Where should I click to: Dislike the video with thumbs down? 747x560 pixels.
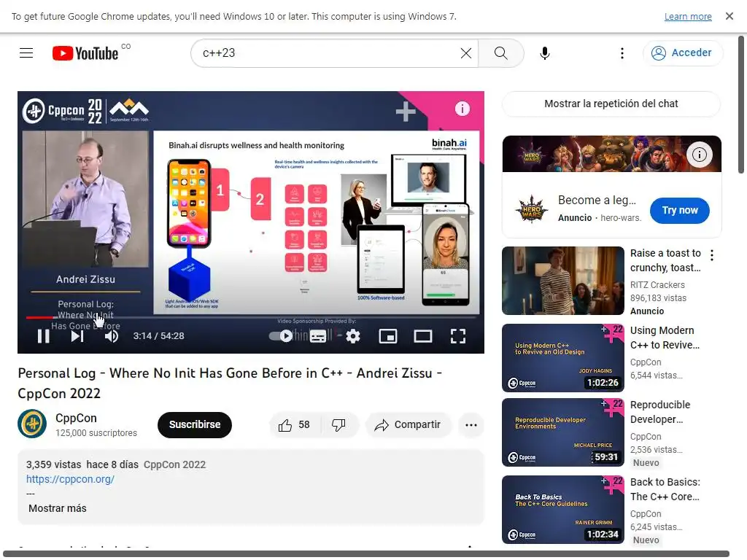338,425
